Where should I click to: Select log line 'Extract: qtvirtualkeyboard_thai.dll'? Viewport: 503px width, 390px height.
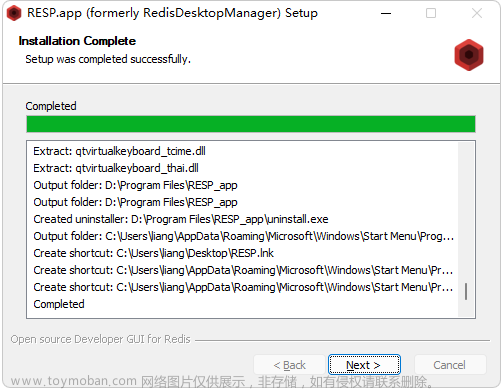pos(116,168)
